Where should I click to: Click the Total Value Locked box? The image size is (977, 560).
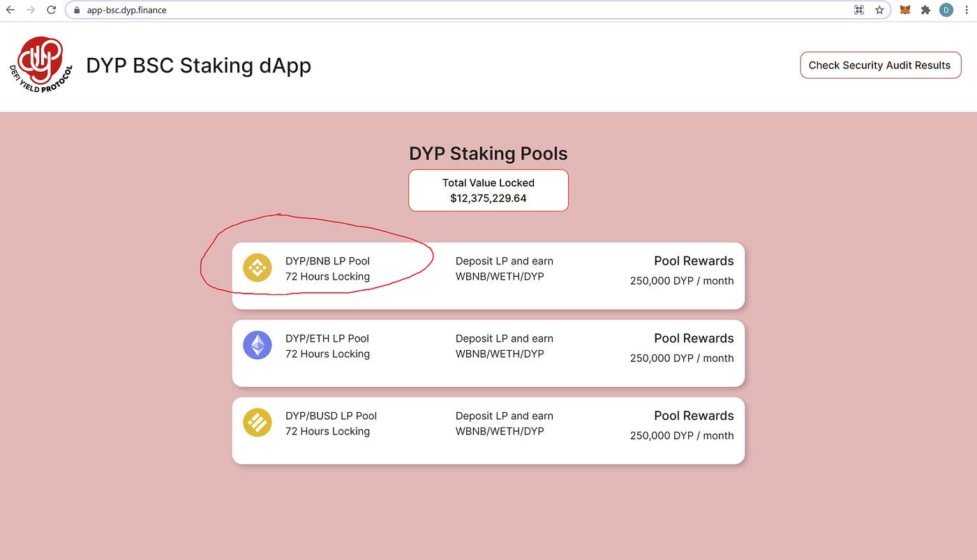tap(488, 190)
